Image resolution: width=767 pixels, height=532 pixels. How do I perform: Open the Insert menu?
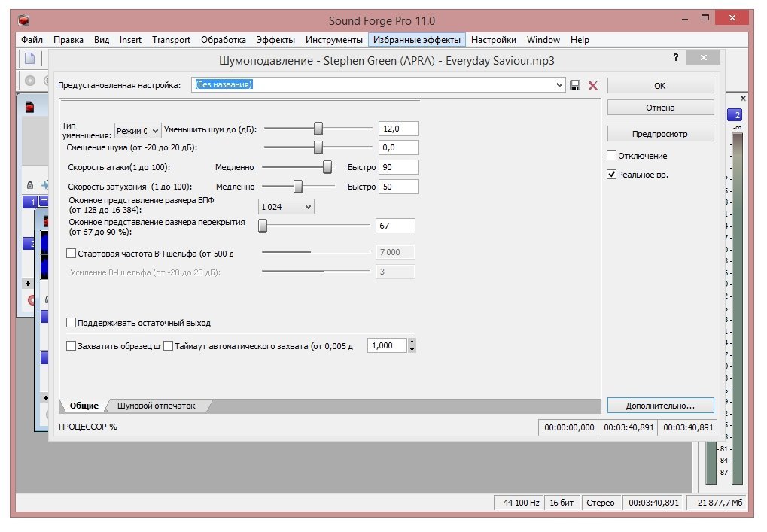131,40
